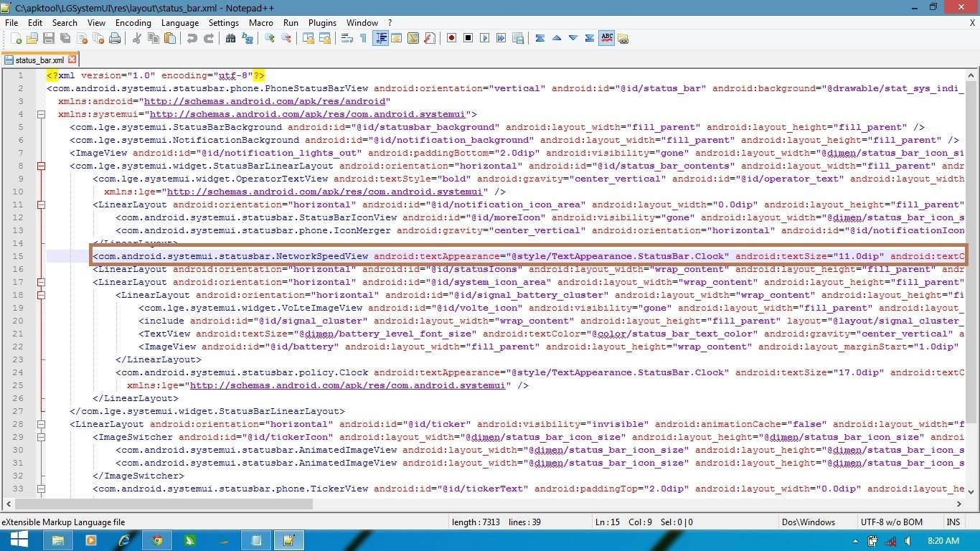Screen dimensions: 980x551
Task: Zoom in with the magnifier plus icon
Action: tap(270, 38)
